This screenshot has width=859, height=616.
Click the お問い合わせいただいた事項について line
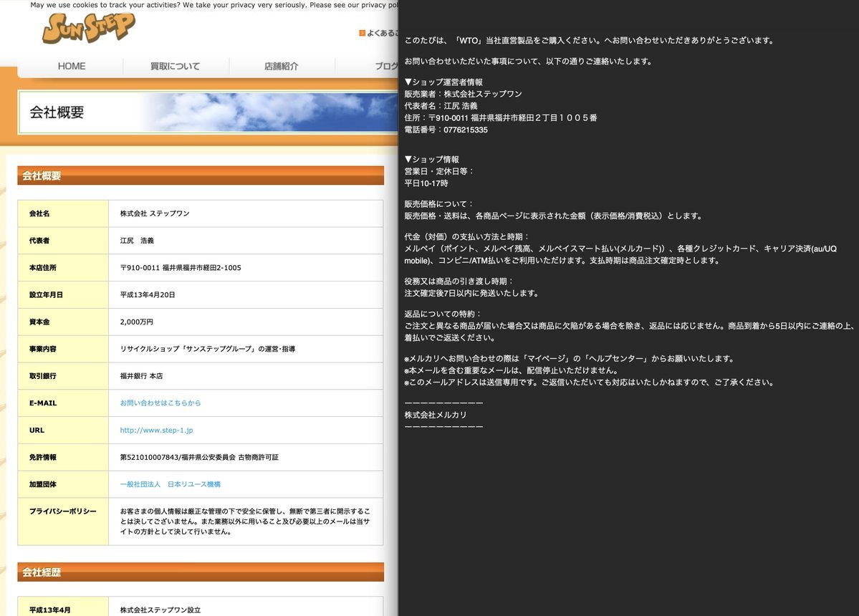click(529, 62)
